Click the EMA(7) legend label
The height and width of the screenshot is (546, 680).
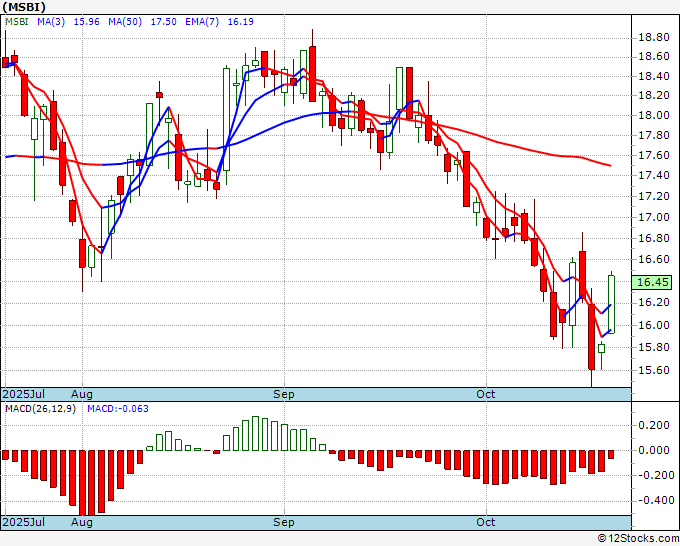tap(202, 22)
